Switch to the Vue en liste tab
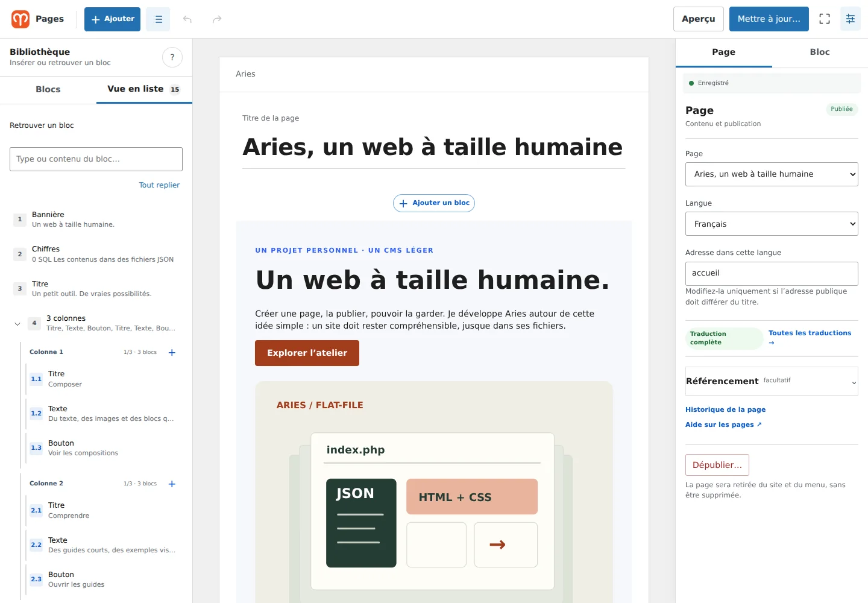This screenshot has width=868, height=603. coord(144,89)
